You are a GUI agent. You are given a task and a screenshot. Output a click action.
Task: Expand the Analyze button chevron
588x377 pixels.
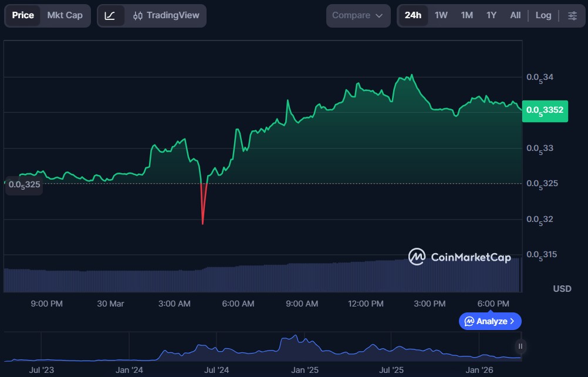click(x=512, y=321)
